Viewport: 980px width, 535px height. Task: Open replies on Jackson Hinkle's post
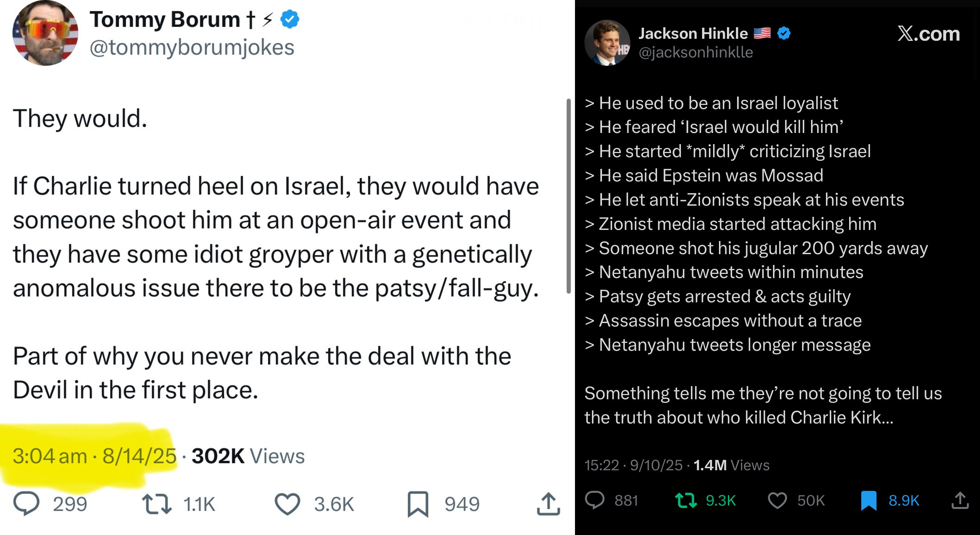pos(595,500)
